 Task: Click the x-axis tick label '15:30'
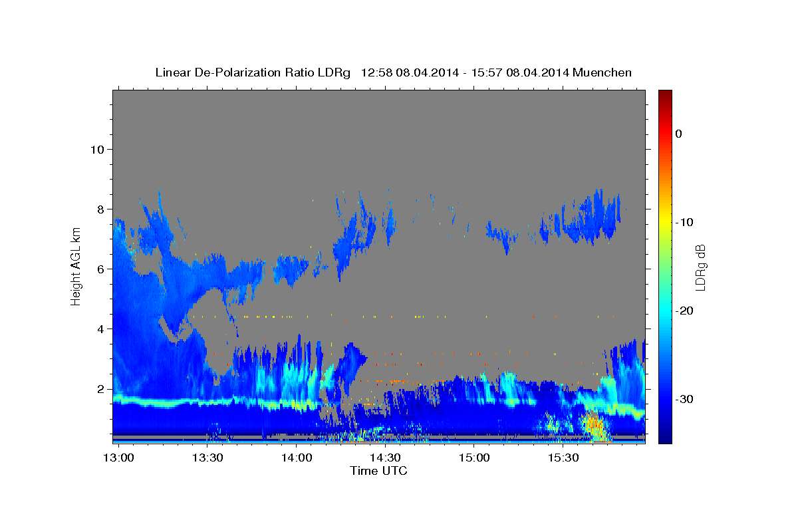tap(563, 458)
